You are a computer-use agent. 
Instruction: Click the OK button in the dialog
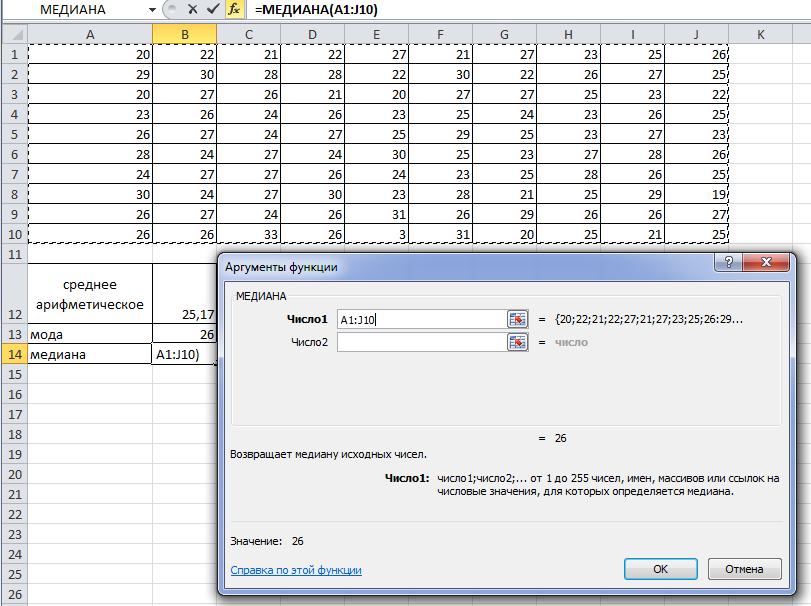(660, 569)
